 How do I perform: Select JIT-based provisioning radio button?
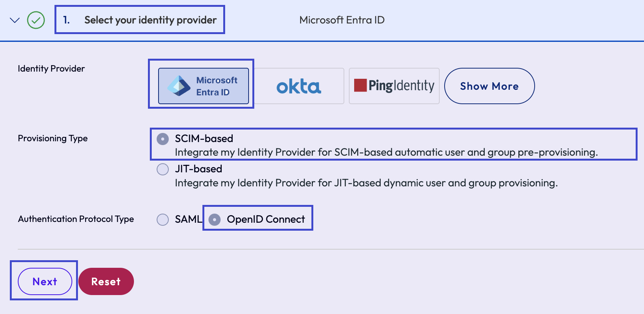pos(163,169)
